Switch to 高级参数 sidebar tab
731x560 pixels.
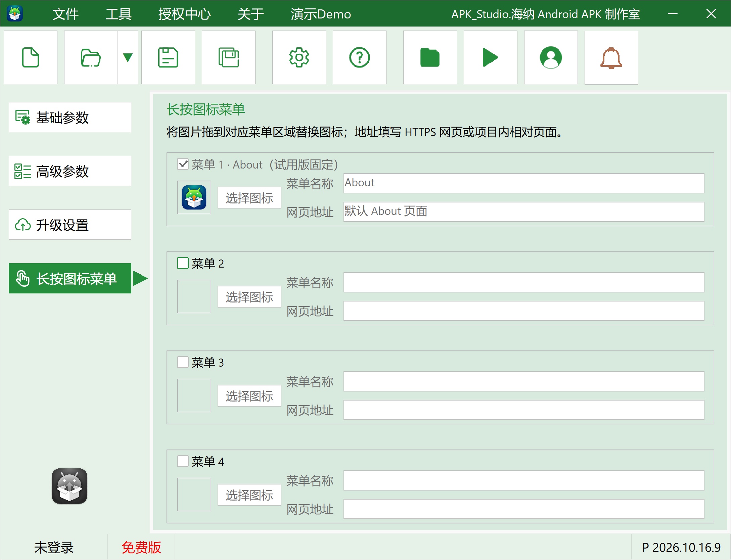coord(70,171)
